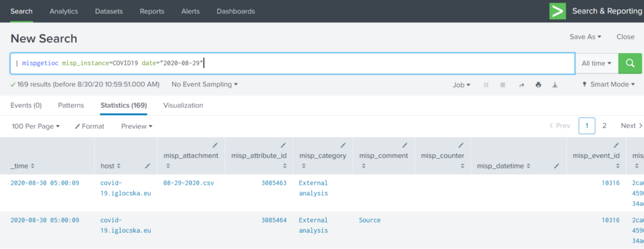Click External analysis in 3085463 row
Screen dimensions: 644x249
pyautogui.click(x=314, y=188)
